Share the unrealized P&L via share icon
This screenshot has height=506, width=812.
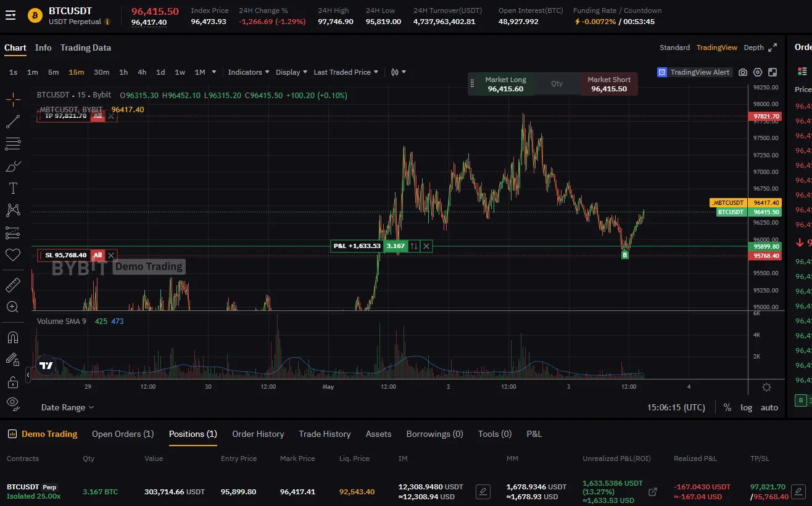(x=653, y=492)
